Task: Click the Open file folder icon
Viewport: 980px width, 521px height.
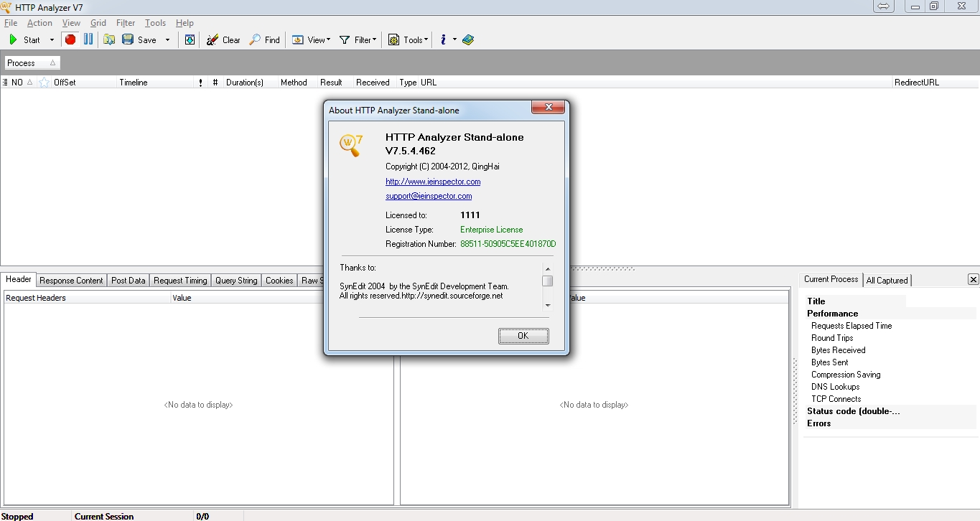Action: (109, 40)
